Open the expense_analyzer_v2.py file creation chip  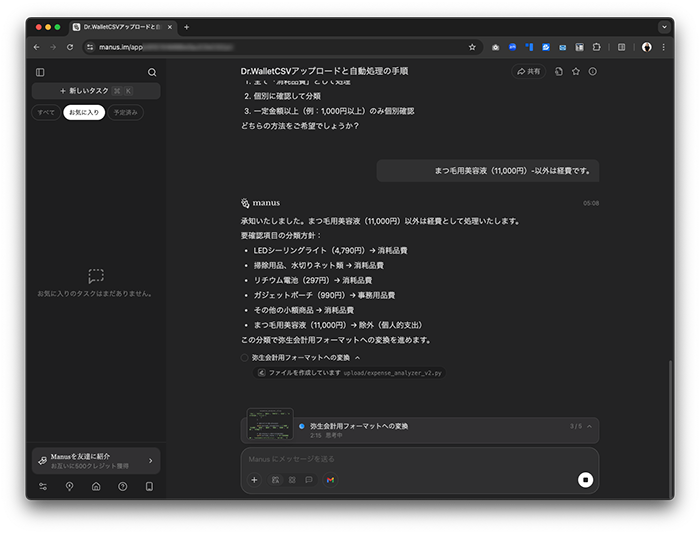[x=350, y=373]
